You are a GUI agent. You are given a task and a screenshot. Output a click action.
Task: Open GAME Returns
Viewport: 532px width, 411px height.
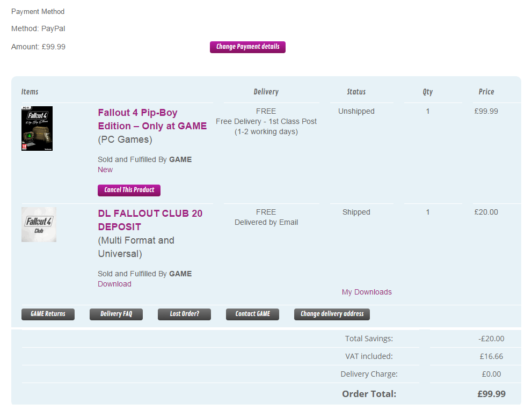48,314
